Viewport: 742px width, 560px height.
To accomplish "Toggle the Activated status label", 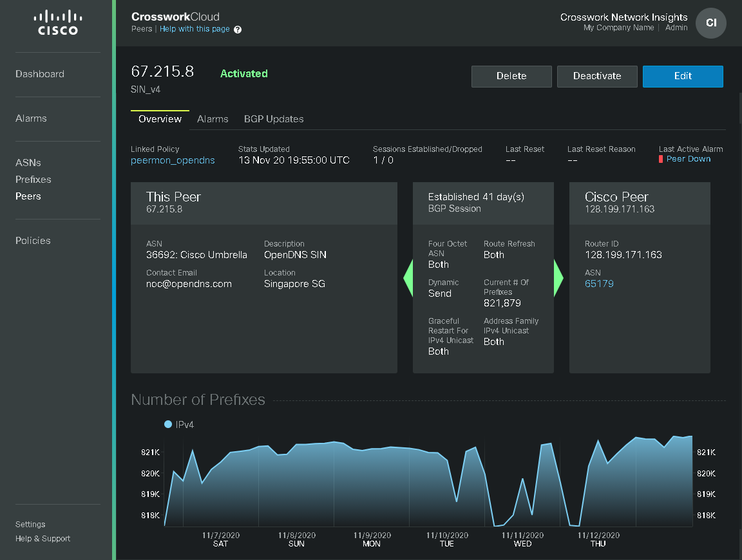I will pyautogui.click(x=243, y=73).
